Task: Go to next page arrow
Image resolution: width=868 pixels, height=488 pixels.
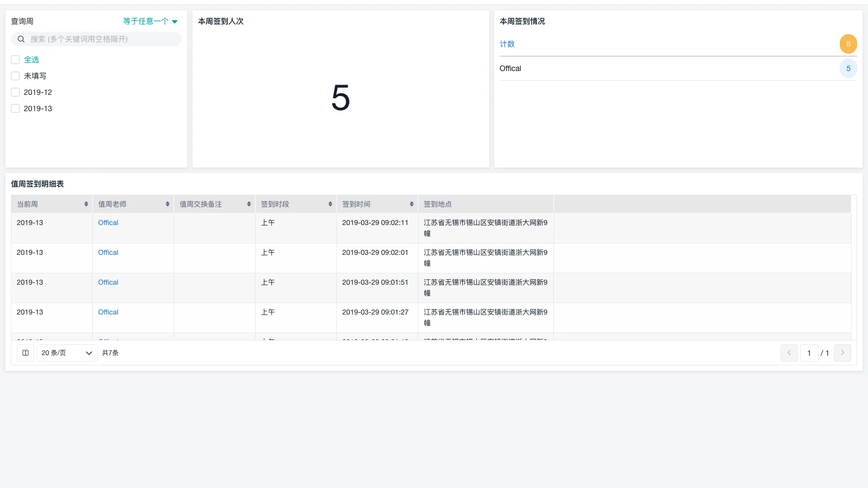Action: point(842,353)
